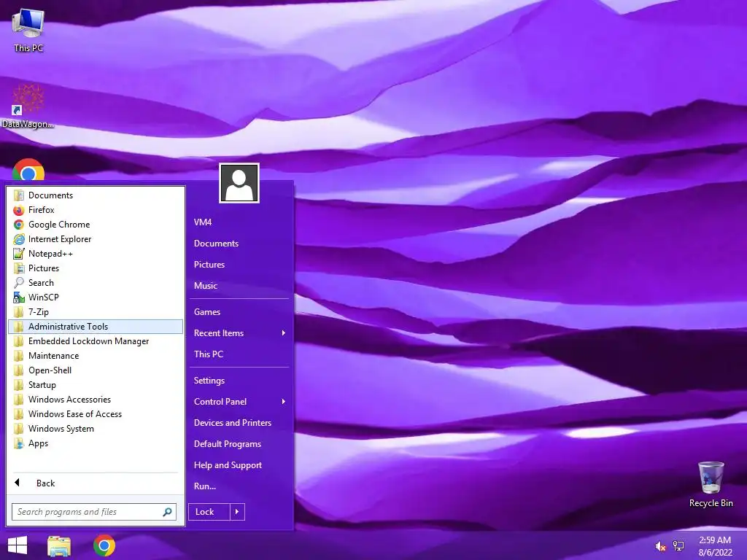The height and width of the screenshot is (560, 747).
Task: Expand the Recent Items submenu arrow
Action: [x=284, y=333]
